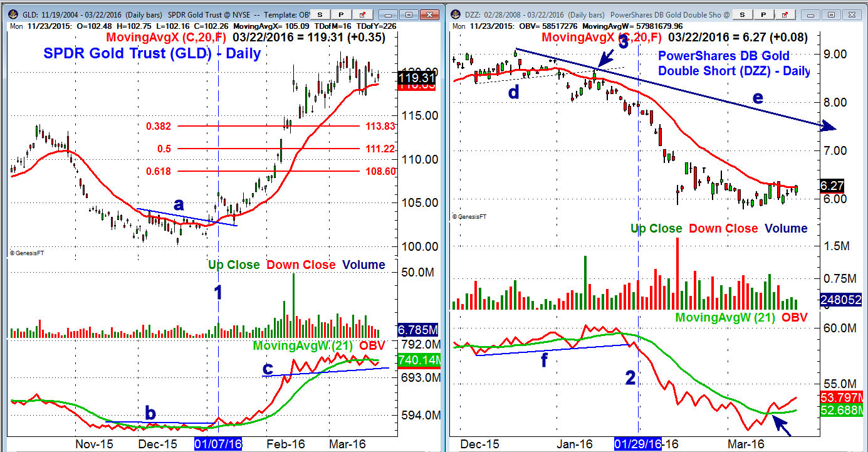This screenshot has height=452, width=868.
Task: Click 'Volume' legend in DZZ volume pane
Action: (x=787, y=228)
